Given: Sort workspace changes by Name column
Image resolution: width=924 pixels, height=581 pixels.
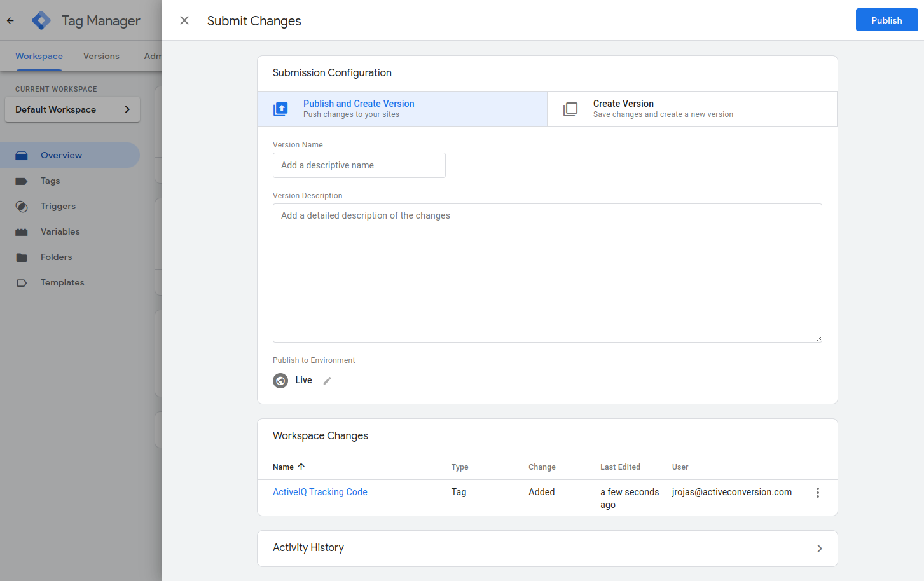Looking at the screenshot, I should click(289, 467).
